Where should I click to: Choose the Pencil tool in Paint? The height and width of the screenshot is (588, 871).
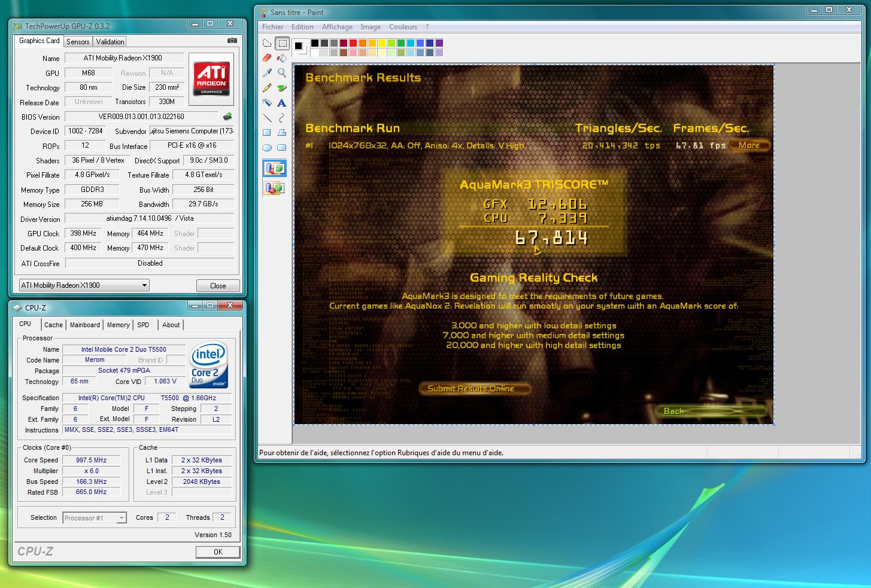(x=267, y=88)
